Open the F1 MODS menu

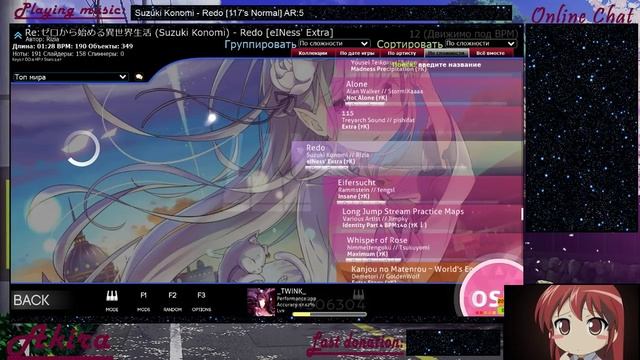(143, 301)
